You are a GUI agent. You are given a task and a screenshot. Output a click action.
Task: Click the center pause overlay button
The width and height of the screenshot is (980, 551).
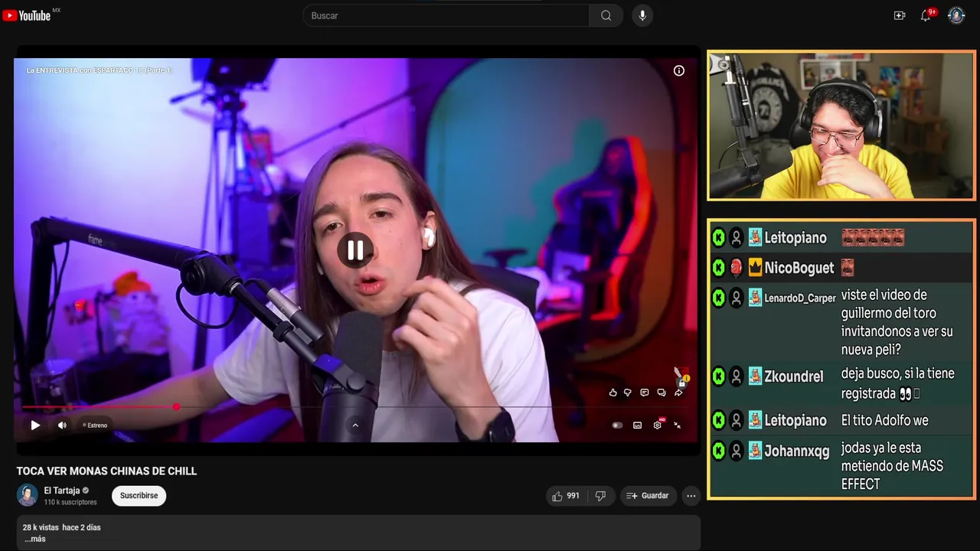[355, 250]
